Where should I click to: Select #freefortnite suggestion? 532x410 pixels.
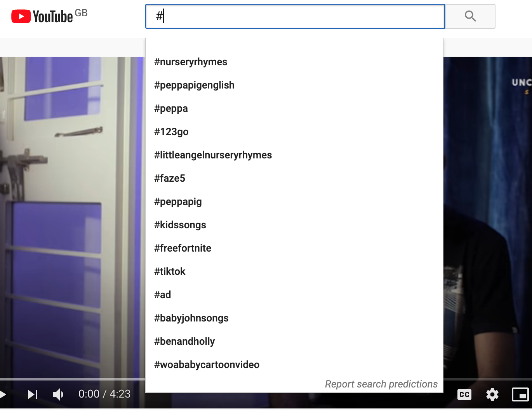[x=294, y=248]
